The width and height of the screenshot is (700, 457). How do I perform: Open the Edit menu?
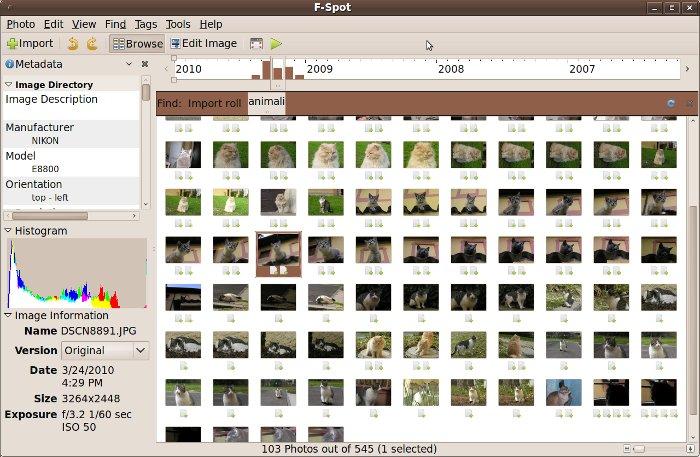54,24
